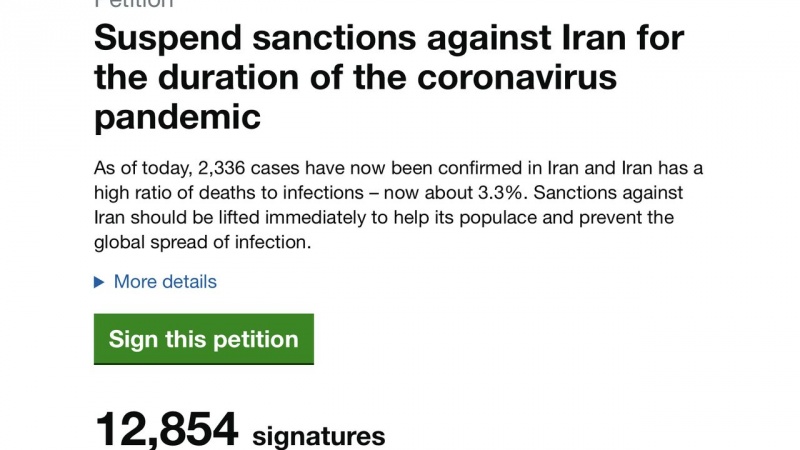800x450 pixels.
Task: Click the word pandemic in the heading
Action: tap(177, 118)
